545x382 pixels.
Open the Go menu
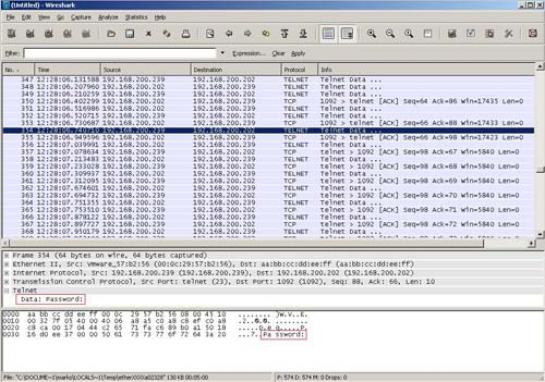point(60,17)
